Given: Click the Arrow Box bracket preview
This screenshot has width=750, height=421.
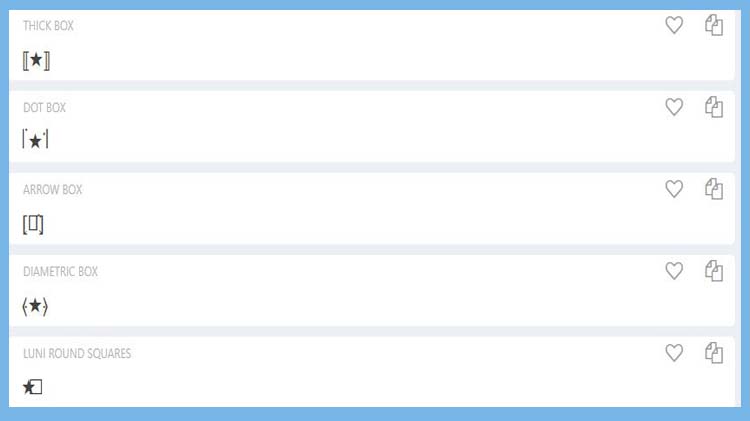Looking at the screenshot, I should click(33, 224).
